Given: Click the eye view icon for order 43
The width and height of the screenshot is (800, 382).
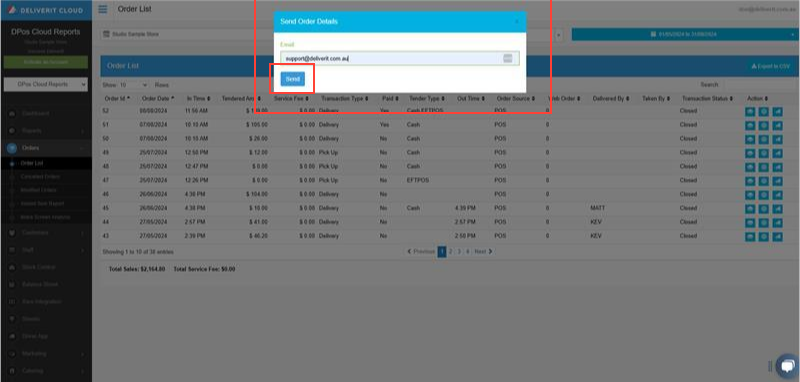Looking at the screenshot, I should [750, 236].
